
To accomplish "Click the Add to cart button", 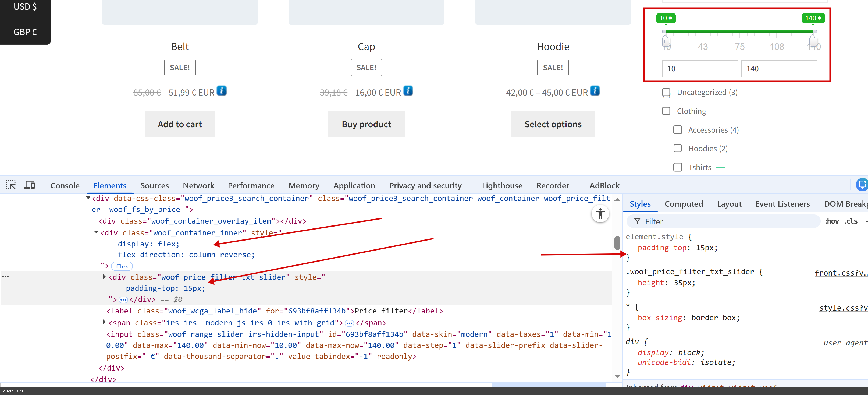I will [180, 124].
